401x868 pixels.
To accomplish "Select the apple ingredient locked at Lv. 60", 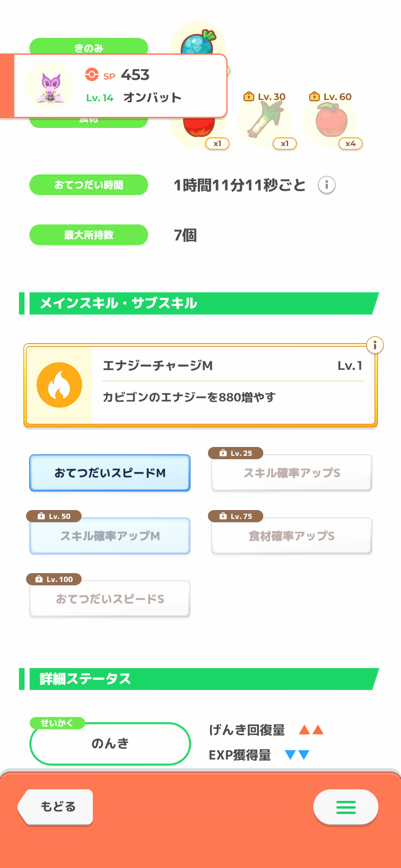I will [x=331, y=121].
